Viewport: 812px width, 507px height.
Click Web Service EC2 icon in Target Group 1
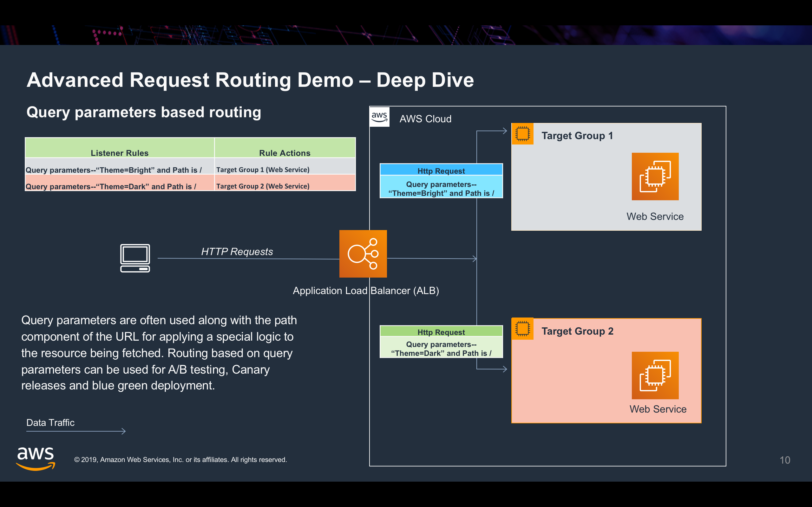[x=655, y=176]
